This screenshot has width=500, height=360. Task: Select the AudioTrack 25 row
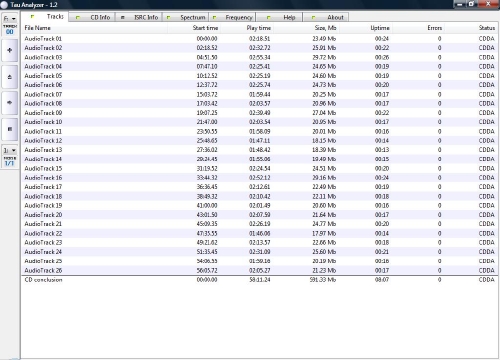coord(260,261)
